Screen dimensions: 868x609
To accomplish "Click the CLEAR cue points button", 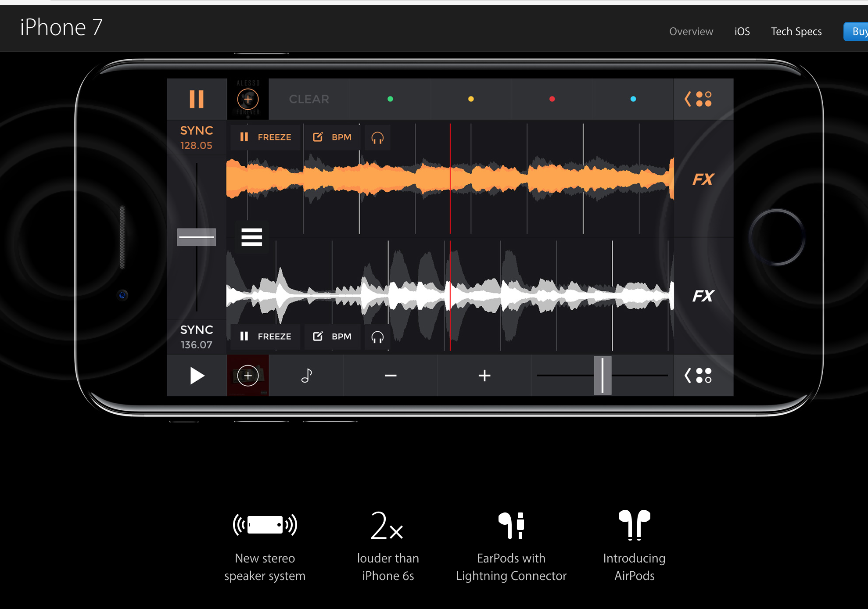I will pos(309,99).
